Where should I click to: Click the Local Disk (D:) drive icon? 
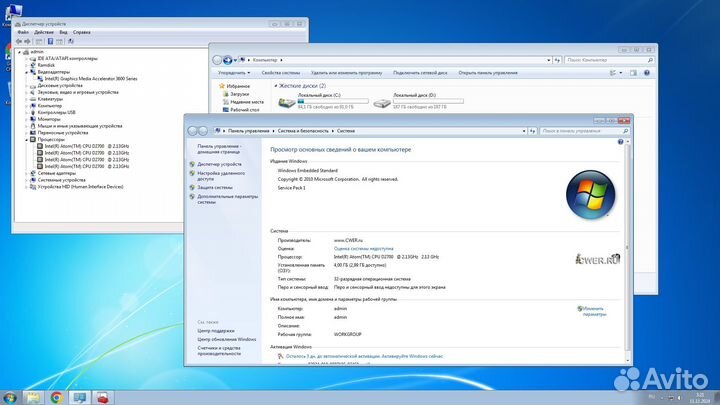click(x=382, y=101)
